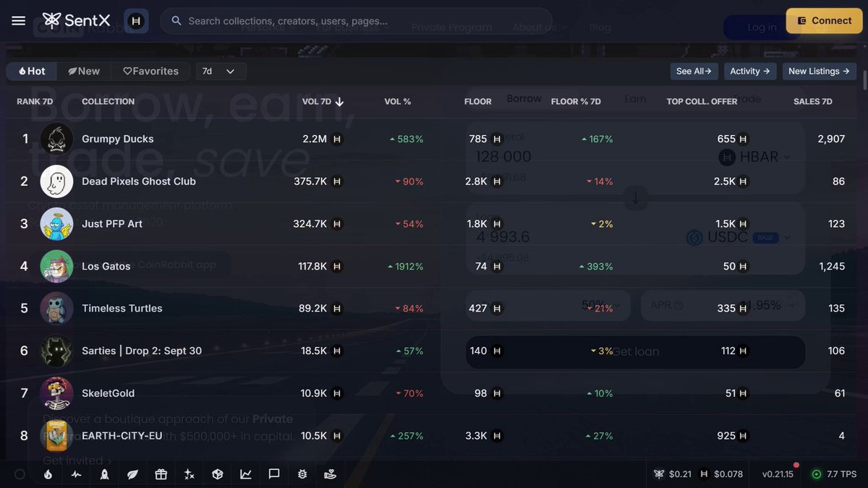Click the leaf icon in the bottom bar
868x488 pixels.
pyautogui.click(x=132, y=474)
